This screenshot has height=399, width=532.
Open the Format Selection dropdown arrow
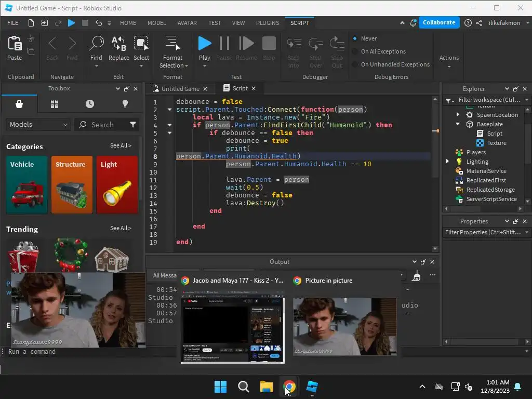click(x=187, y=66)
